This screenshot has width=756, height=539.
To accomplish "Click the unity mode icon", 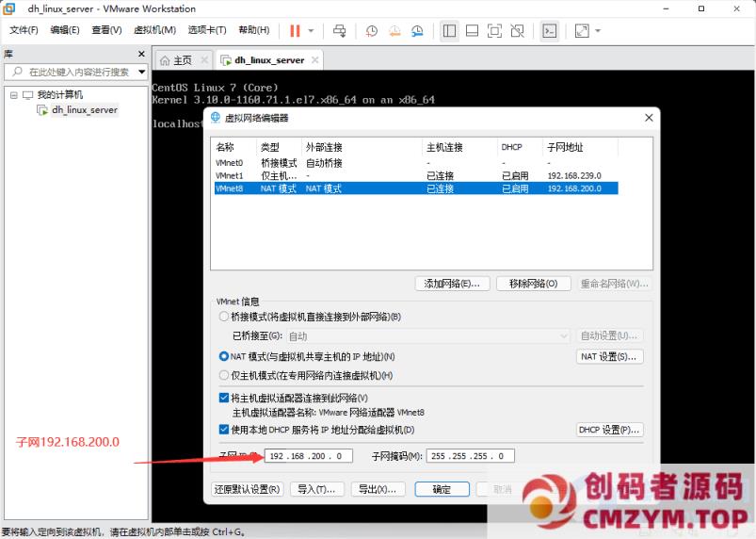I will [x=518, y=31].
